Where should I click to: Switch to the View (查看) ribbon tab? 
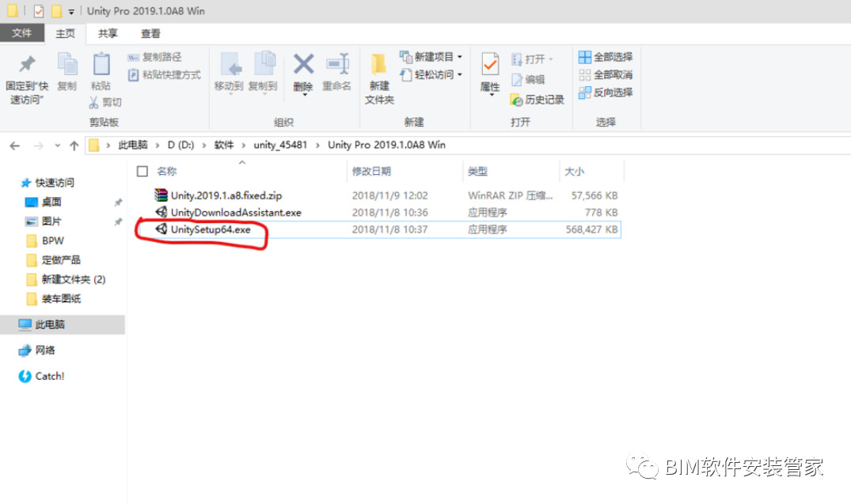point(150,34)
